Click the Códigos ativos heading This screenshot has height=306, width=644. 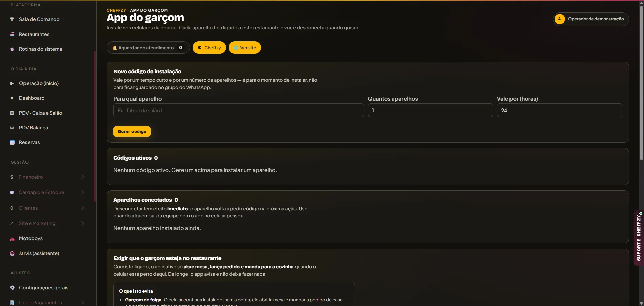136,158
